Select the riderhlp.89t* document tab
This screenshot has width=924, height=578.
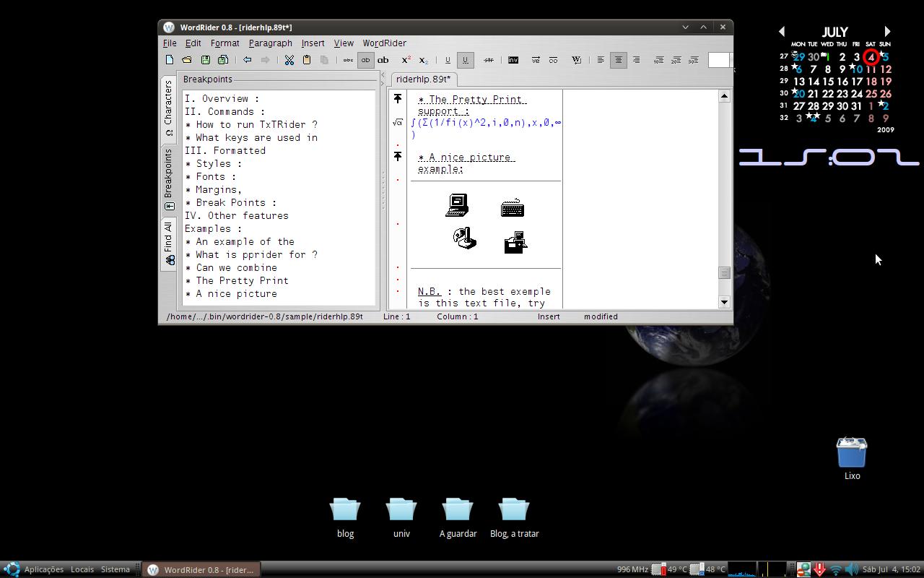pyautogui.click(x=423, y=79)
